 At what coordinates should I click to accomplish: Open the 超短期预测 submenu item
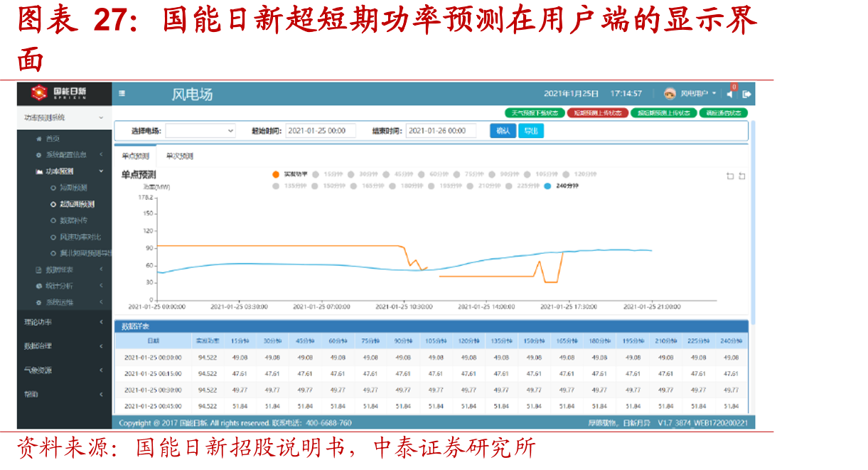click(77, 204)
